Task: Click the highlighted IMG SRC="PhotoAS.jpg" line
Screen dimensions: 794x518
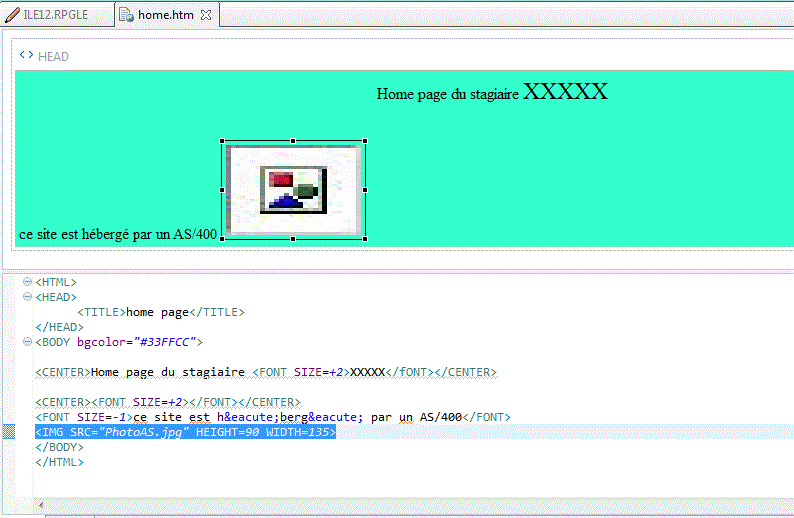Action: pos(185,432)
